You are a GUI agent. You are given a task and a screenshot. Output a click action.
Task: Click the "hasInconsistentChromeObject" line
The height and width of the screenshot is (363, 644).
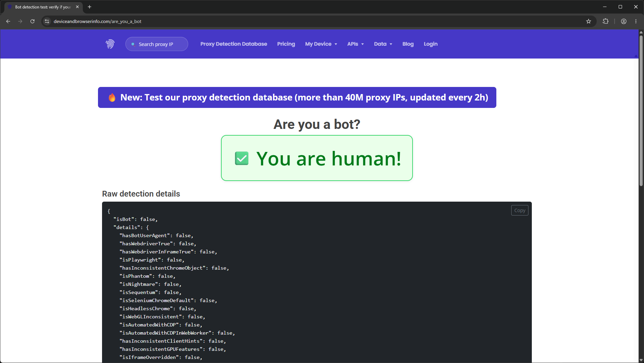point(174,268)
